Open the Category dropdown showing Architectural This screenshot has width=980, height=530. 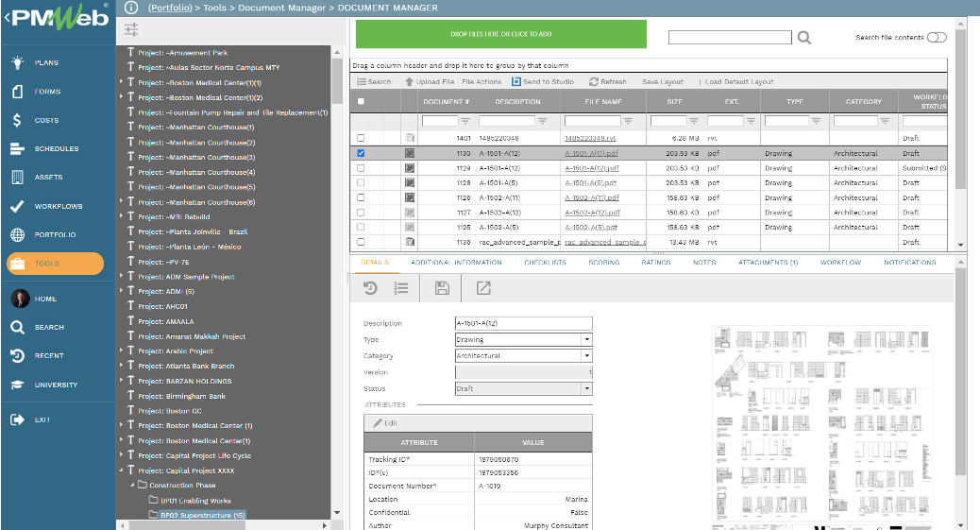[586, 356]
